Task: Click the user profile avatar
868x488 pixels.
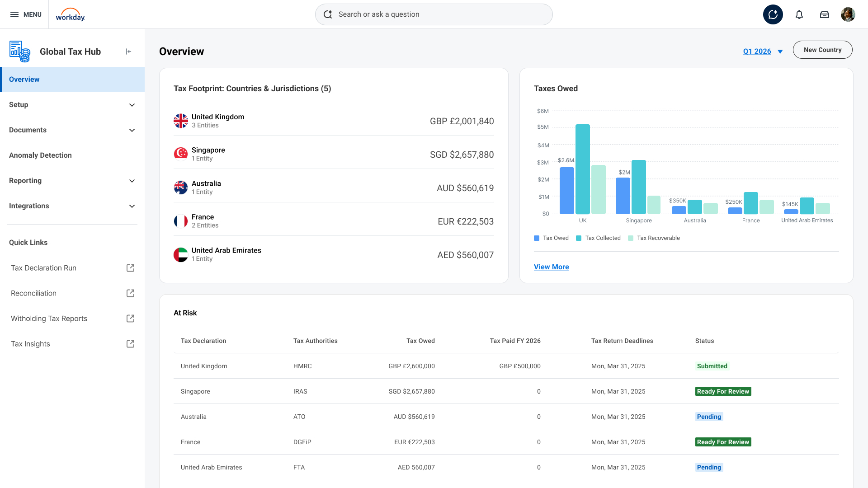Action: (x=848, y=14)
